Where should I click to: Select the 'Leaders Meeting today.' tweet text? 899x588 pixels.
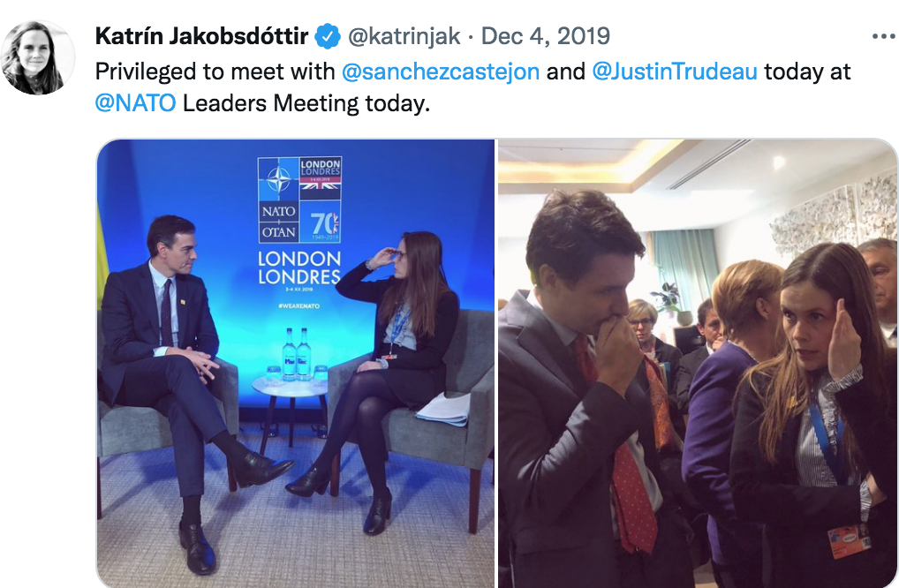click(x=306, y=103)
